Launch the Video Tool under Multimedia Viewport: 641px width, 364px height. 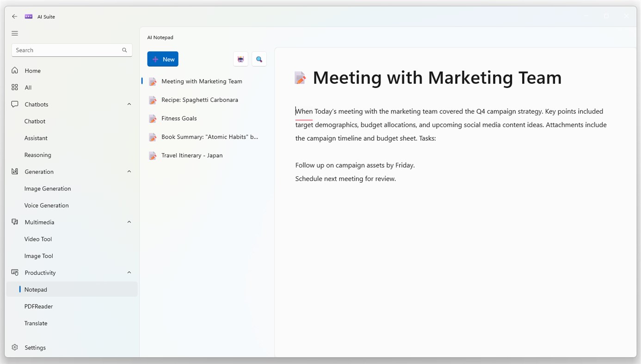point(38,239)
